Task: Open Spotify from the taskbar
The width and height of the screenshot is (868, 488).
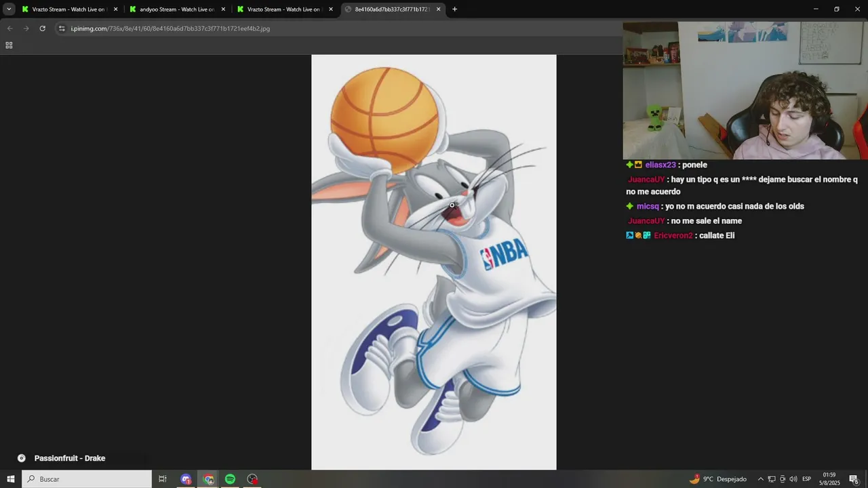Action: [x=230, y=479]
